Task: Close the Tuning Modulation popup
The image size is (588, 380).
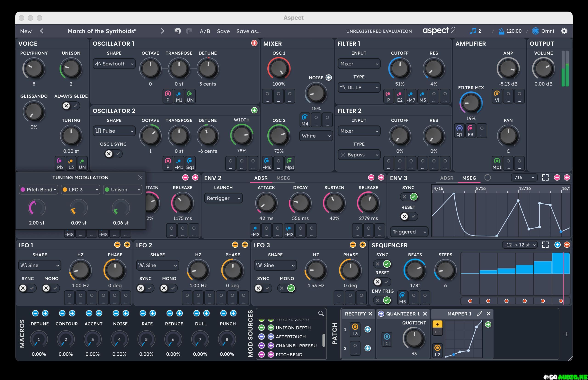Action: [x=140, y=177]
